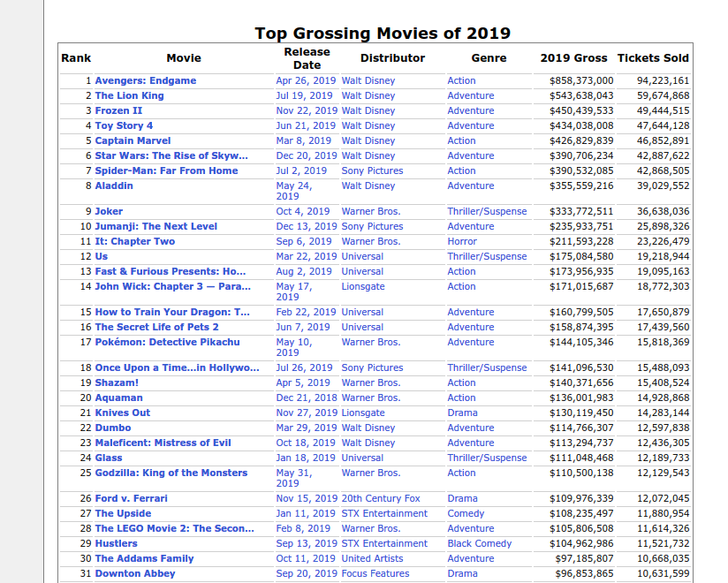Open Godzilla: King of the Monsters
The width and height of the screenshot is (728, 583).
tap(171, 473)
